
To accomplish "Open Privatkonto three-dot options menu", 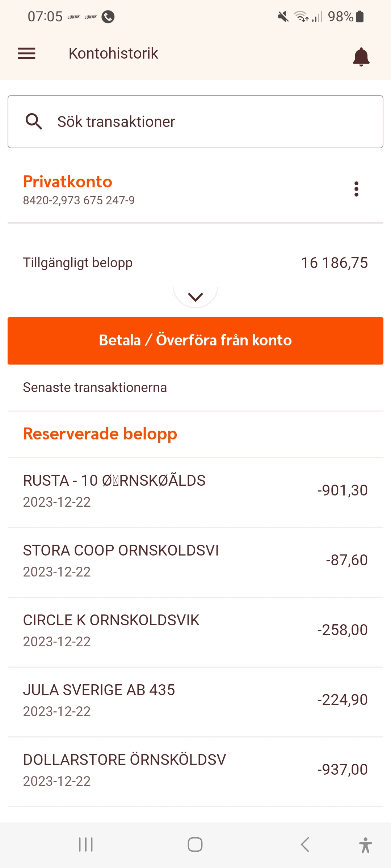I will [356, 189].
